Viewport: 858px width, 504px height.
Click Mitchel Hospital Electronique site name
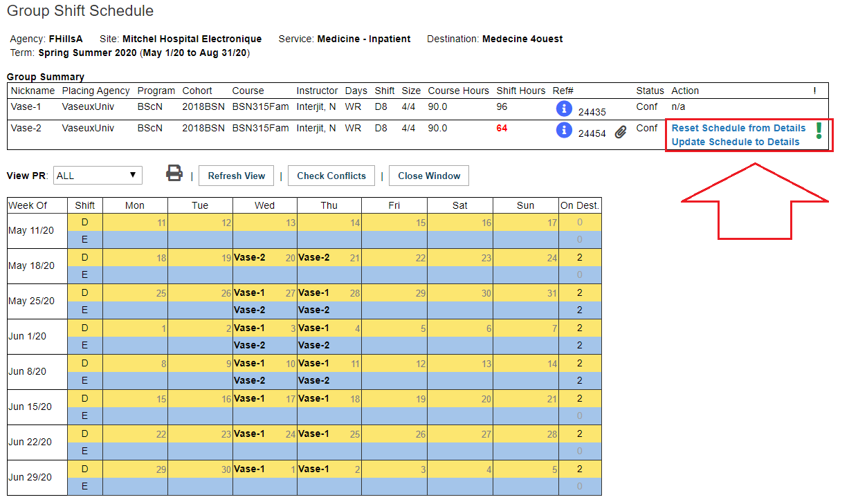[x=192, y=39]
